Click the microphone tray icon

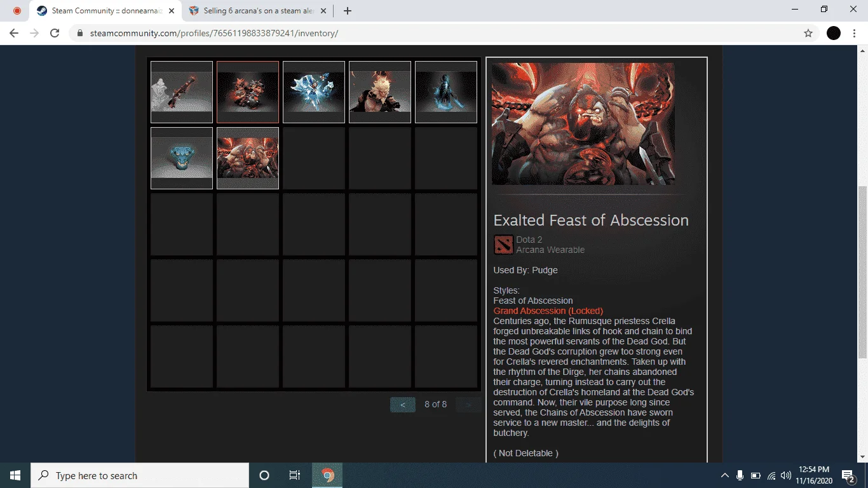[740, 475]
